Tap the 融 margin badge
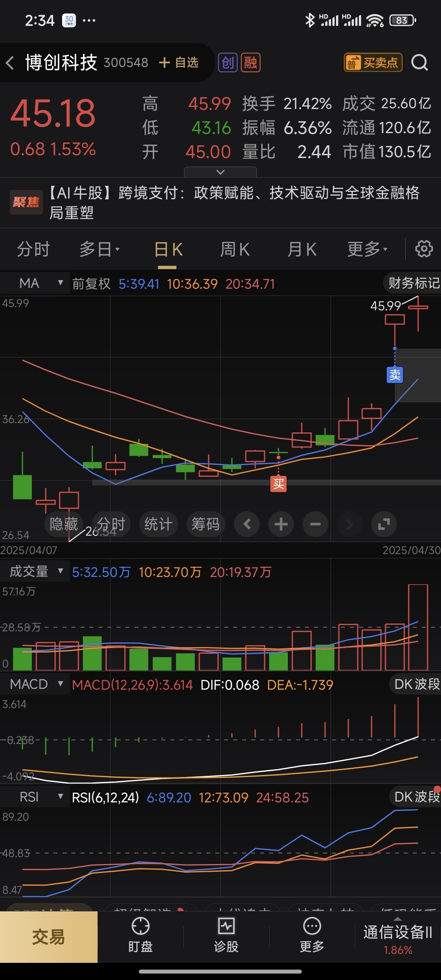 click(x=250, y=63)
